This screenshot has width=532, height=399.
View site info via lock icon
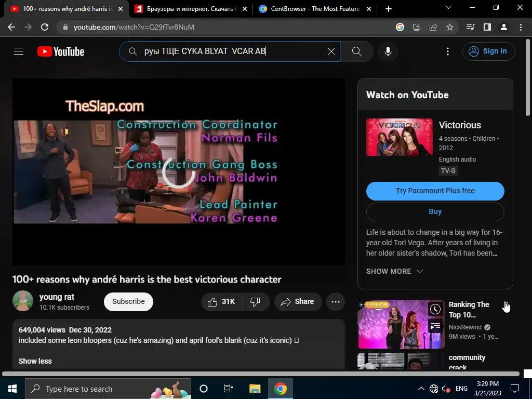click(x=65, y=27)
